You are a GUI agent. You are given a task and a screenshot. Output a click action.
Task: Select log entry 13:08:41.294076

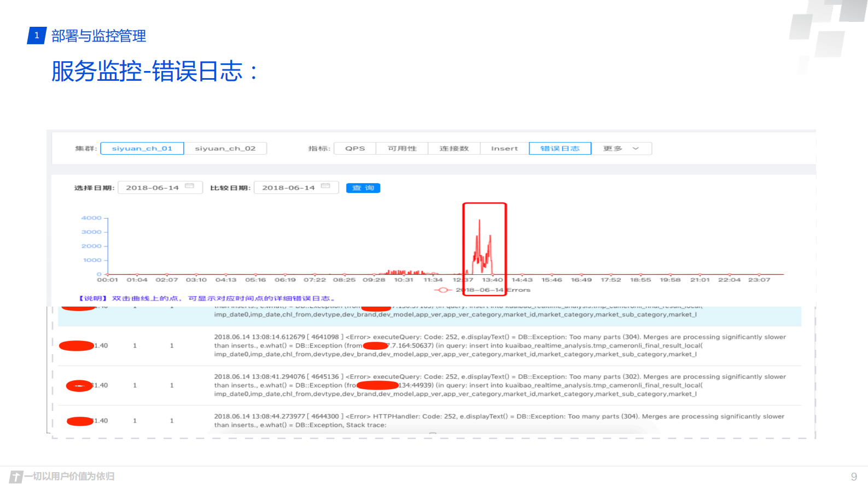pos(429,385)
